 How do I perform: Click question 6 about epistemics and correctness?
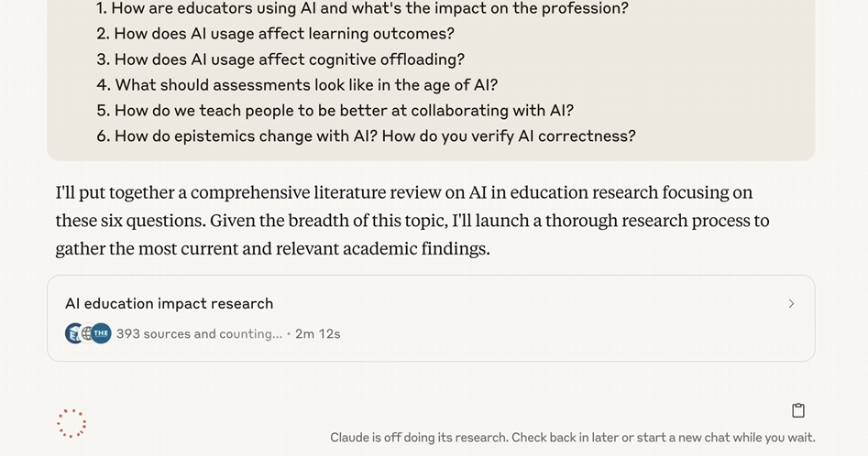coord(366,136)
